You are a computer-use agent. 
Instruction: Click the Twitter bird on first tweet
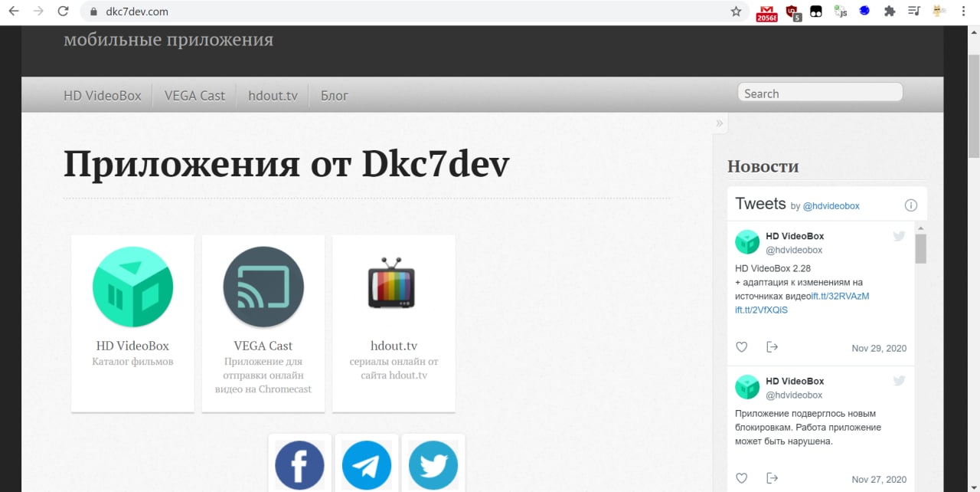click(x=899, y=236)
